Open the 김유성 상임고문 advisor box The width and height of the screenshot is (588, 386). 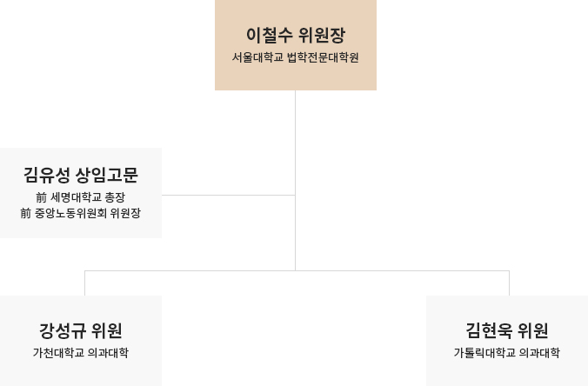coord(81,193)
